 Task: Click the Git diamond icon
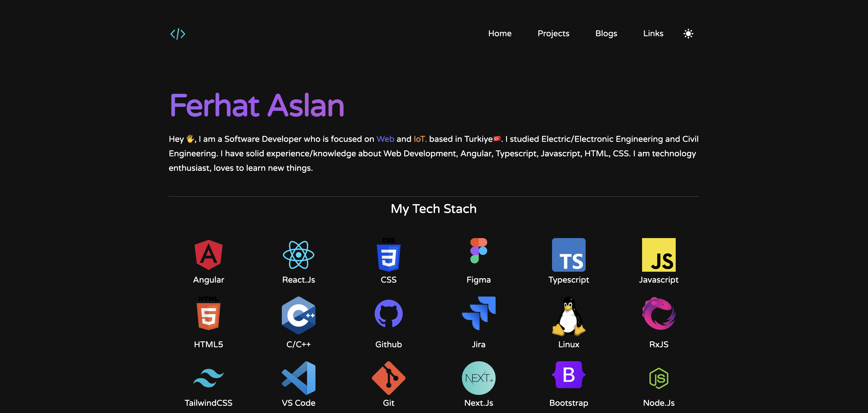point(388,378)
